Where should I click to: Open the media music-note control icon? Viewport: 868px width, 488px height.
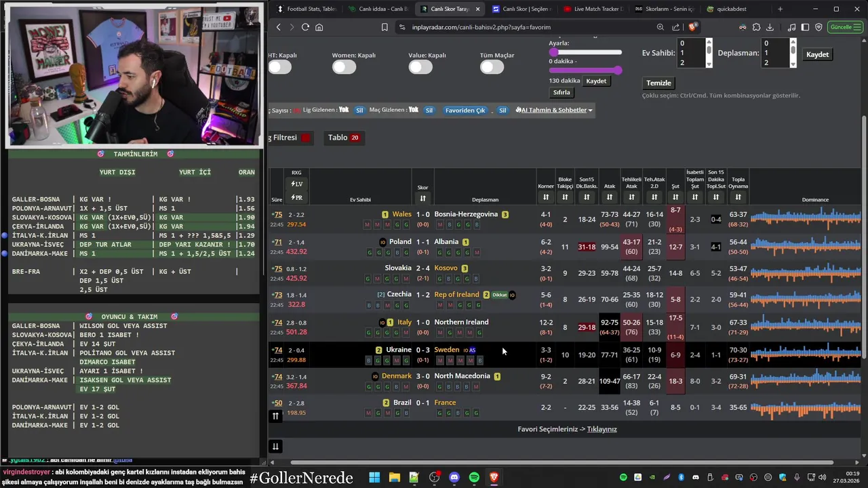point(792,27)
